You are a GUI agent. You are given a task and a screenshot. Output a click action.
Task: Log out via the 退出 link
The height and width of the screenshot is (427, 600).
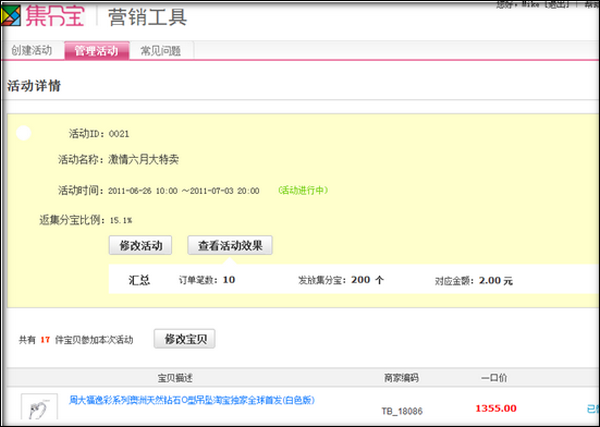pos(556,6)
